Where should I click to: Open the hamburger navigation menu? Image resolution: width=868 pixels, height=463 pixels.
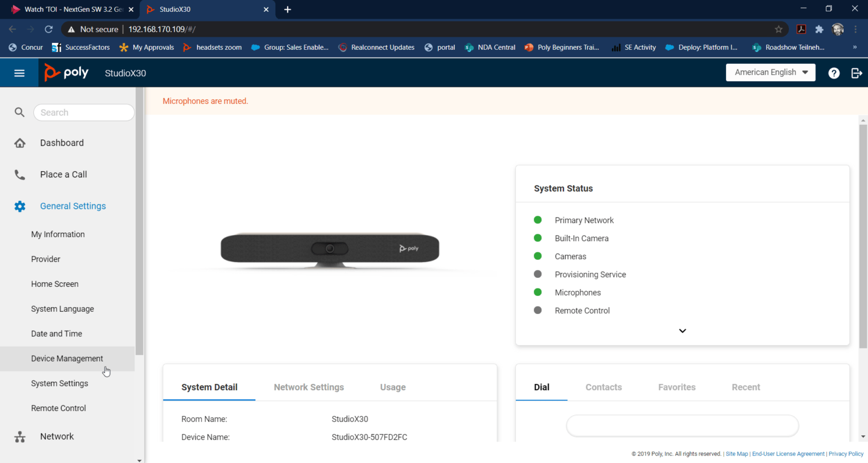coord(19,73)
